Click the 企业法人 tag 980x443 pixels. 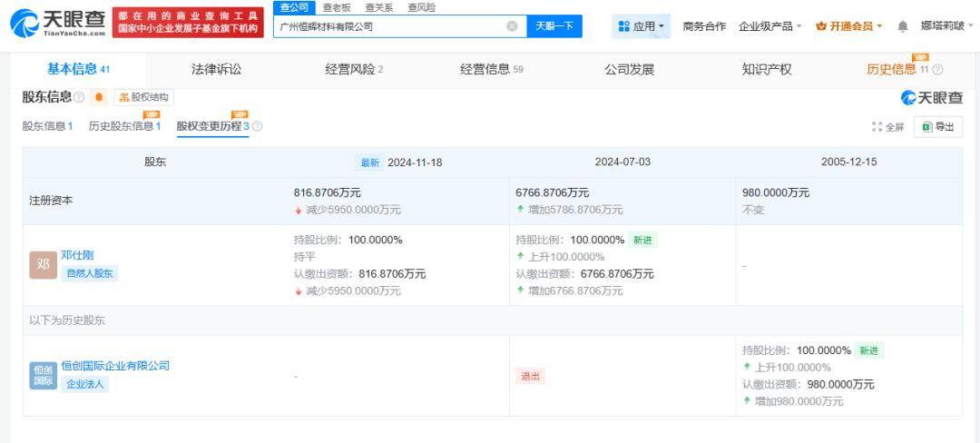[x=85, y=384]
